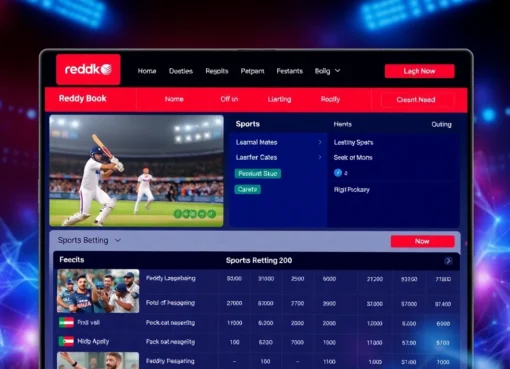The width and height of the screenshot is (510, 369).
Task: Open the Festants nav item
Action: pos(290,71)
